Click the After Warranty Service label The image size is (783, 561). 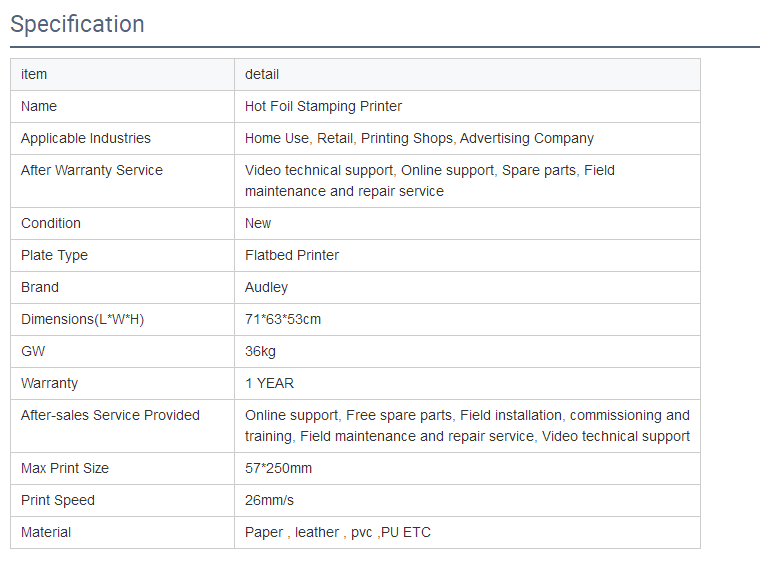pos(91,170)
